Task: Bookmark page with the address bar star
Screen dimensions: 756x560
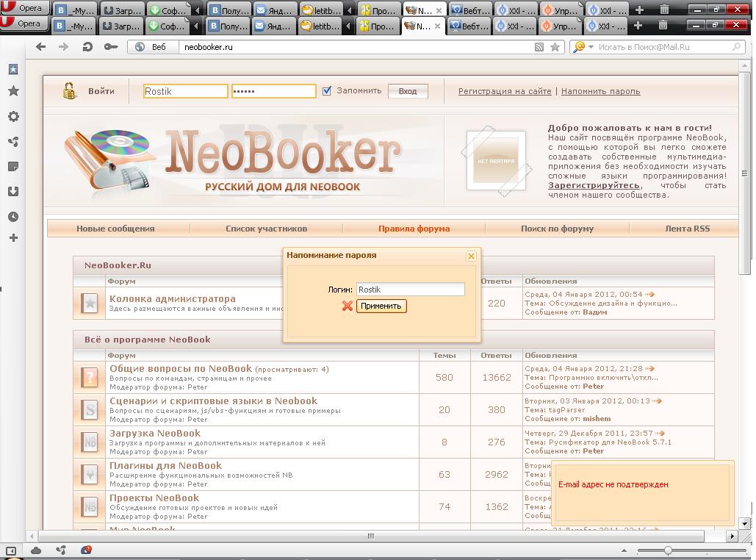Action: [555, 47]
